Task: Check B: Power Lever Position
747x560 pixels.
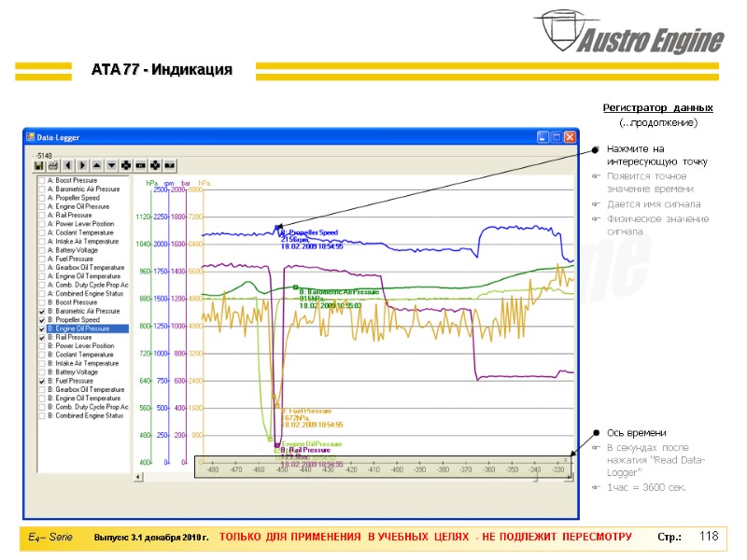Action: [42, 346]
